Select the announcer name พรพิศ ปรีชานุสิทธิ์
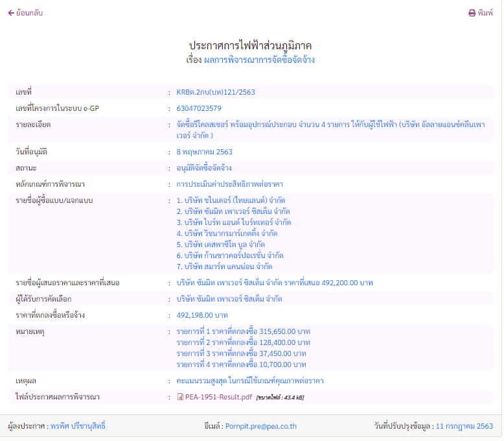Image resolution: width=504 pixels, height=441 pixels. pyautogui.click(x=78, y=426)
